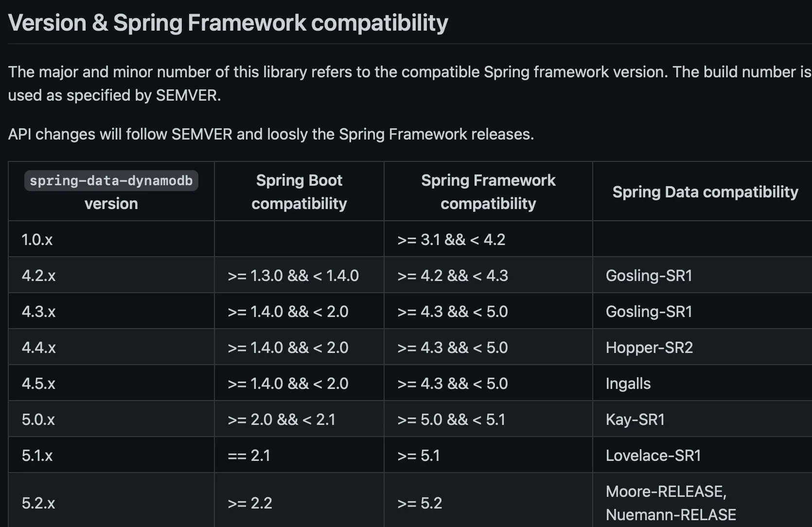The image size is (812, 527).
Task: Click the '>= 2.0 && < 2.1' cell
Action: (x=282, y=419)
